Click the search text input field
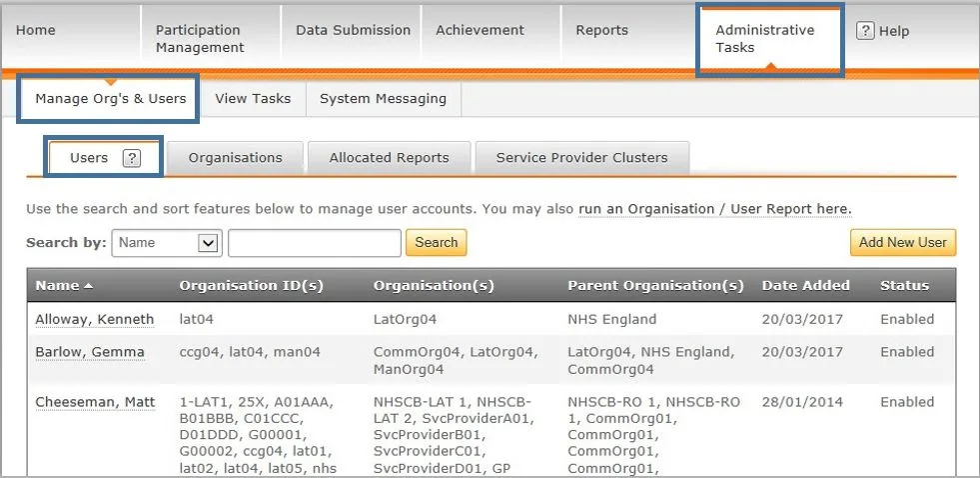 coord(315,243)
